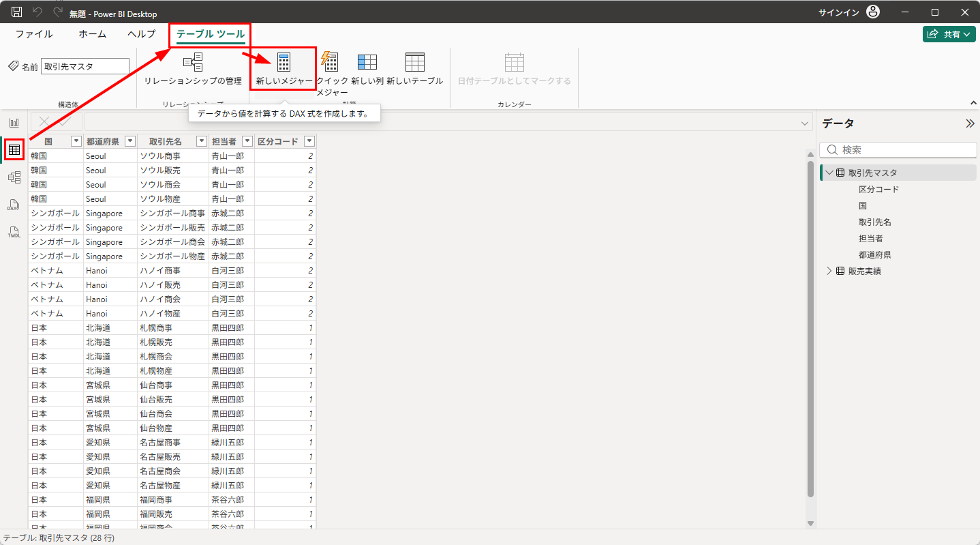
Task: Click 日付テーブルとしてマークする calendar button
Action: [515, 69]
